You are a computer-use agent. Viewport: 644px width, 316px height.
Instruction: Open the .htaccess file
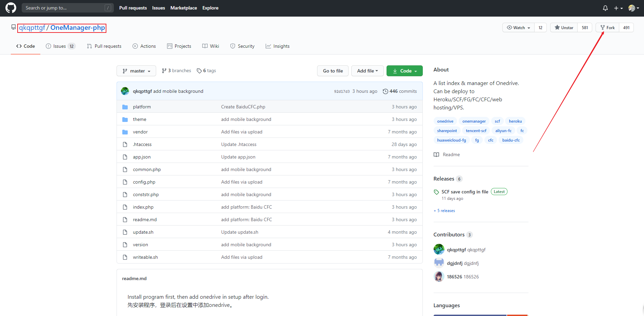142,144
